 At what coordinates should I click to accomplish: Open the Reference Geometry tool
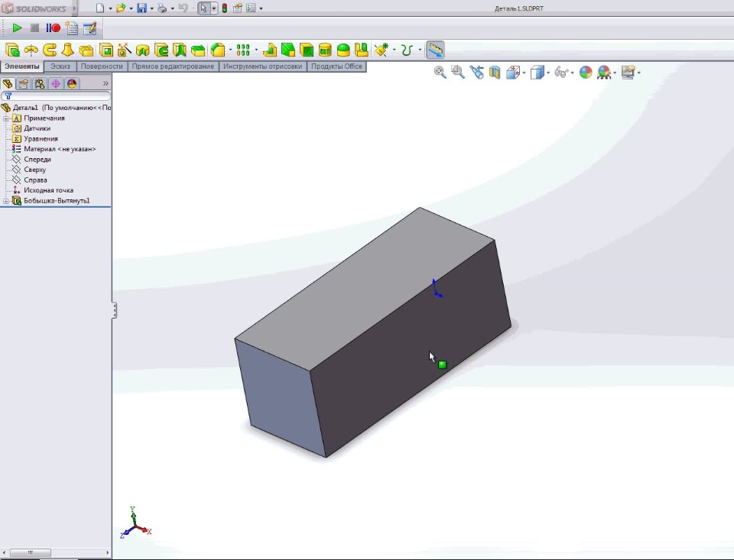pyautogui.click(x=382, y=50)
